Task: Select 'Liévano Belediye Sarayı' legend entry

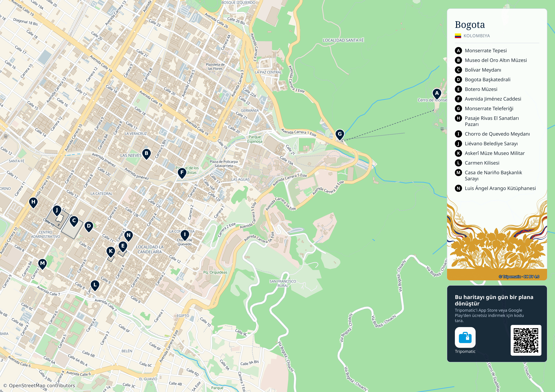Action: pyautogui.click(x=491, y=144)
